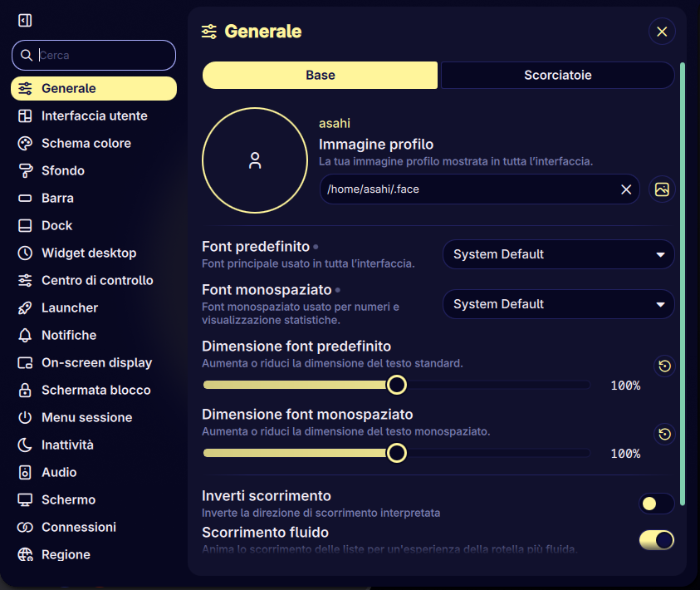This screenshot has height=590, width=700.
Task: Click the Menu sessione power icon
Action: [25, 418]
